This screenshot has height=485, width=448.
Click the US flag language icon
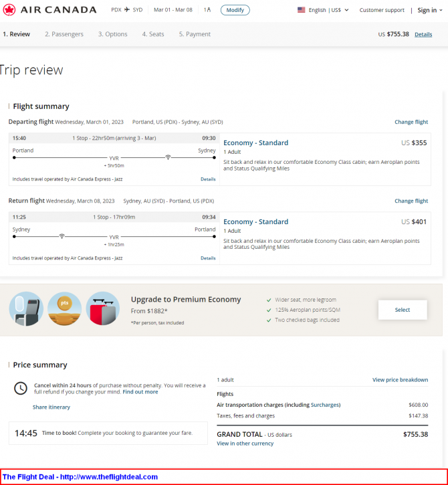pyautogui.click(x=301, y=10)
